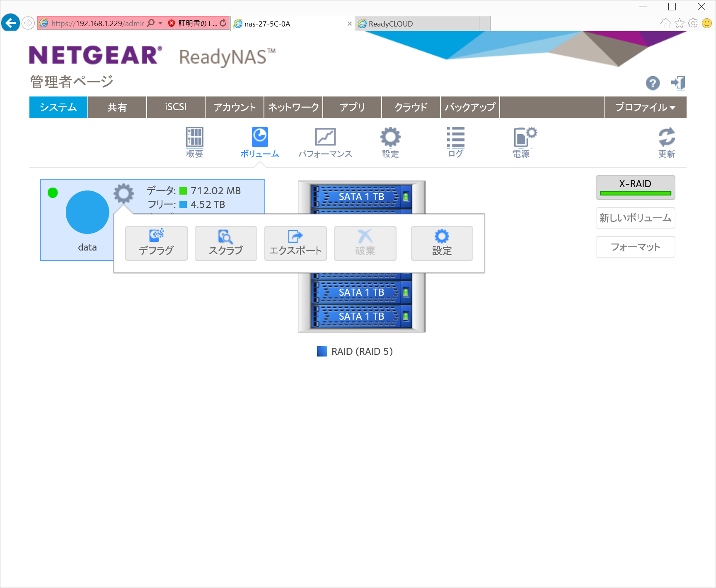Toggle the X-RAID mode button

[635, 187]
